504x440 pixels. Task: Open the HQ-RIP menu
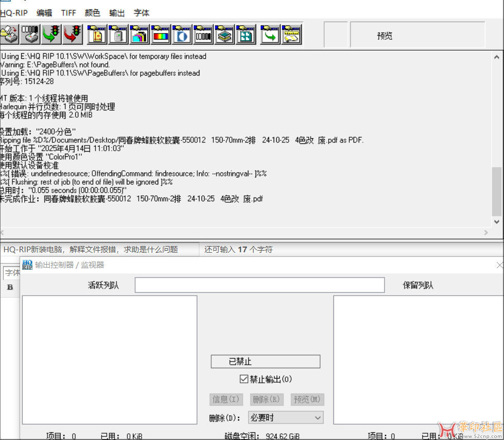pos(14,13)
